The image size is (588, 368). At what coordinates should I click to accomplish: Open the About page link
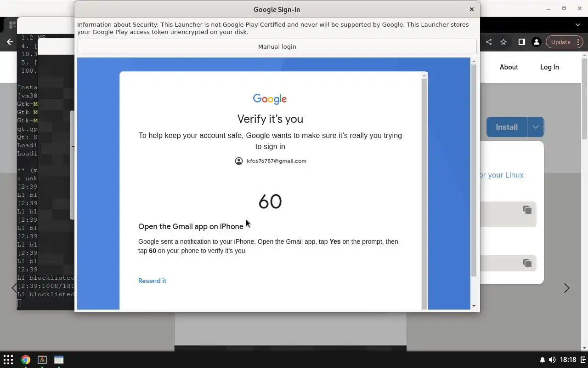(x=509, y=67)
